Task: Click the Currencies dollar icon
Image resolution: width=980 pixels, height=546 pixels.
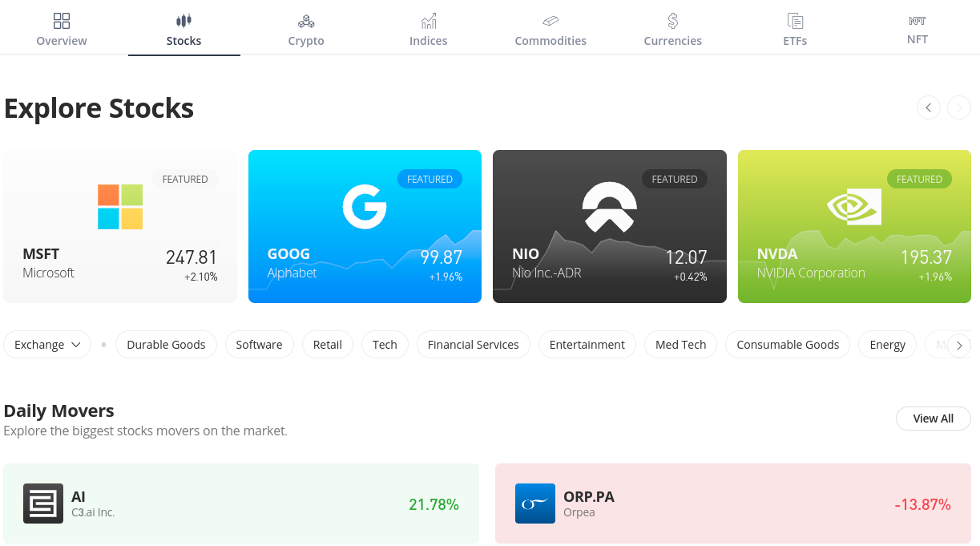Action: tap(673, 21)
